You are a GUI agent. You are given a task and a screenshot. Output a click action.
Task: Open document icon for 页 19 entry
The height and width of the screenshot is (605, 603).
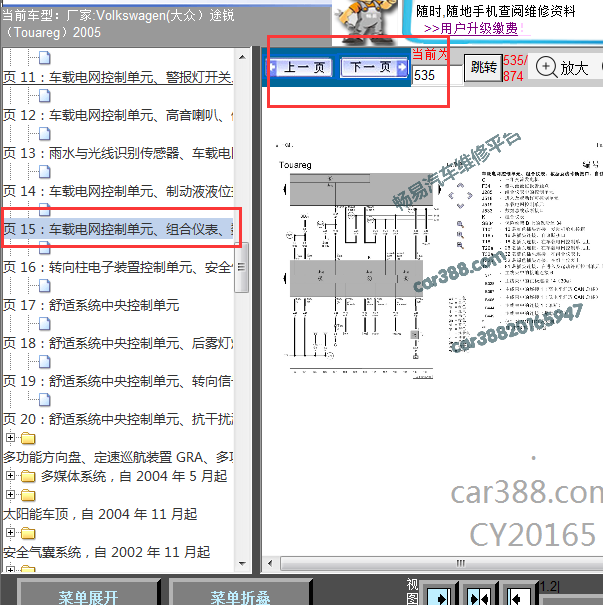click(x=45, y=362)
